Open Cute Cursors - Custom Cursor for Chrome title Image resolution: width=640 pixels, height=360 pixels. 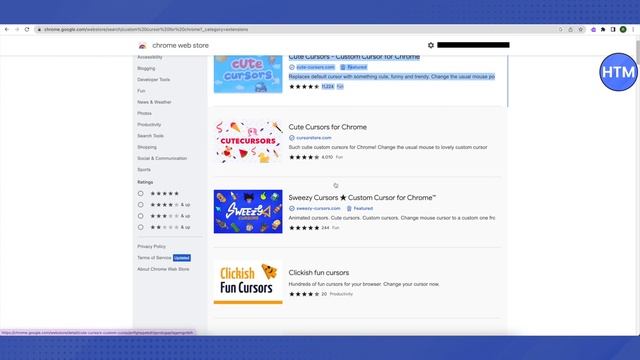click(354, 57)
